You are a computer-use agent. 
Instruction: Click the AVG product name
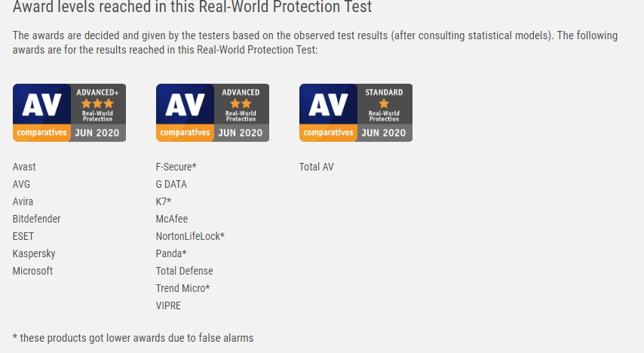[x=21, y=184]
